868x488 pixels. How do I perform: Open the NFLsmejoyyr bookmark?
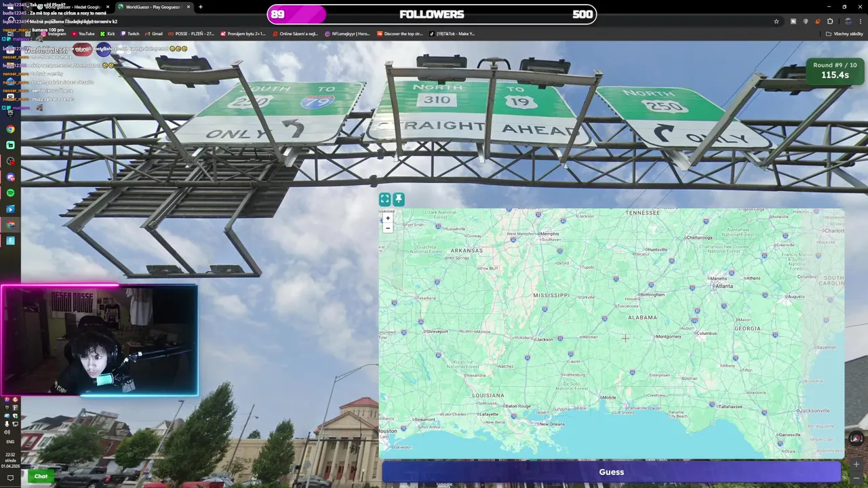tap(347, 33)
